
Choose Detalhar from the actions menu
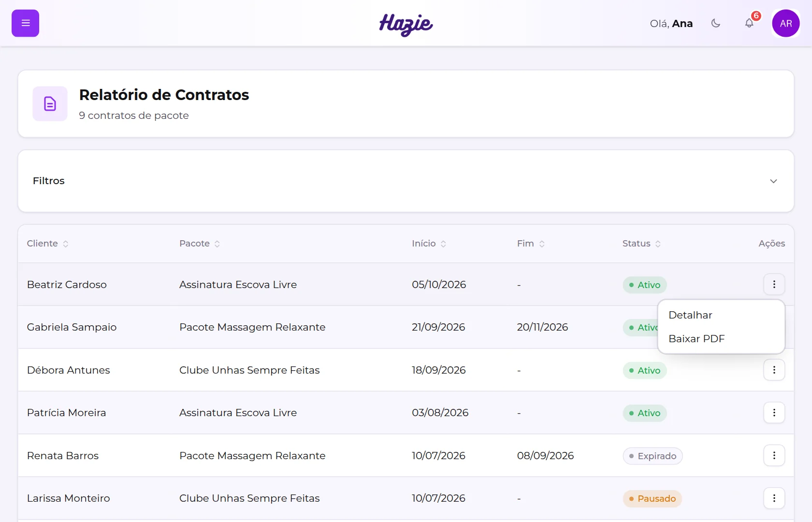(721, 315)
